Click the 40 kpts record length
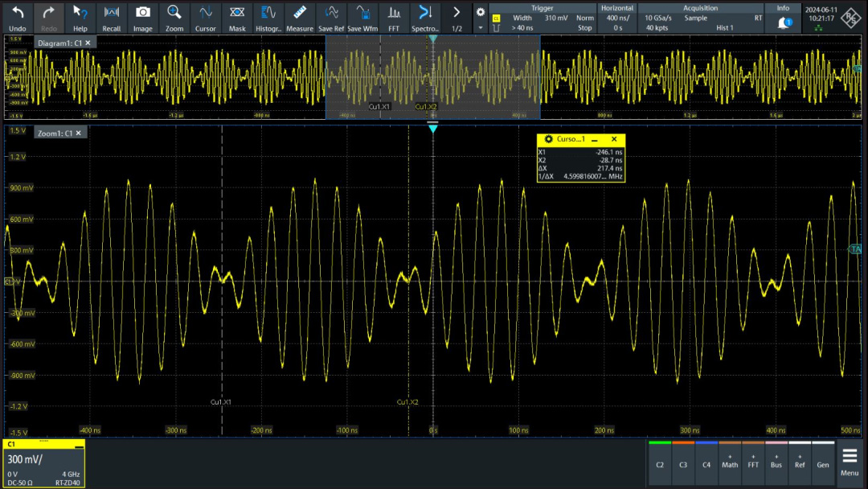Screen dimensions: 868x489 (657, 27)
